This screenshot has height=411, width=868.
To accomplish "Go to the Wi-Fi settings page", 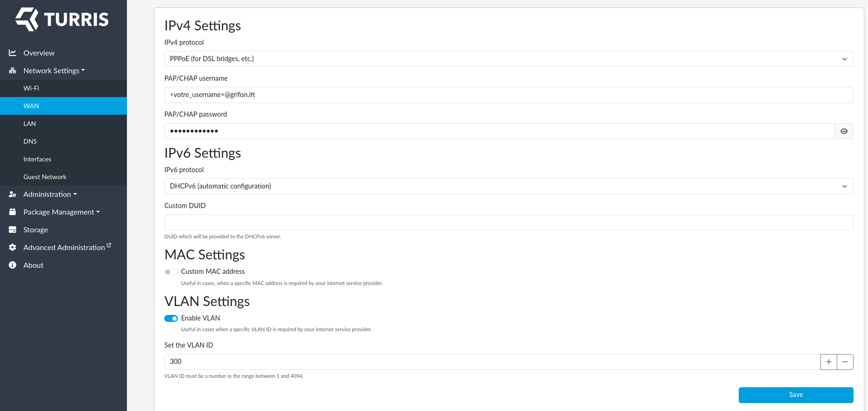I will 31,88.
